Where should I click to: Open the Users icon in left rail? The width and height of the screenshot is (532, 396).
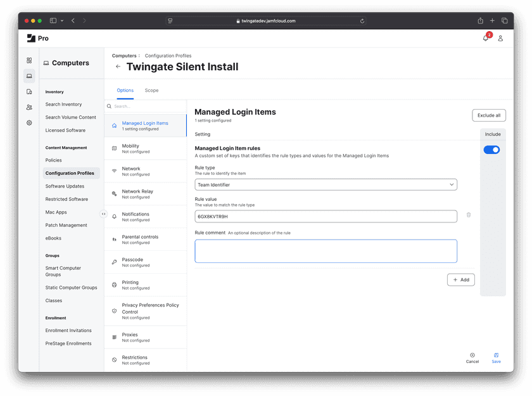click(x=29, y=107)
